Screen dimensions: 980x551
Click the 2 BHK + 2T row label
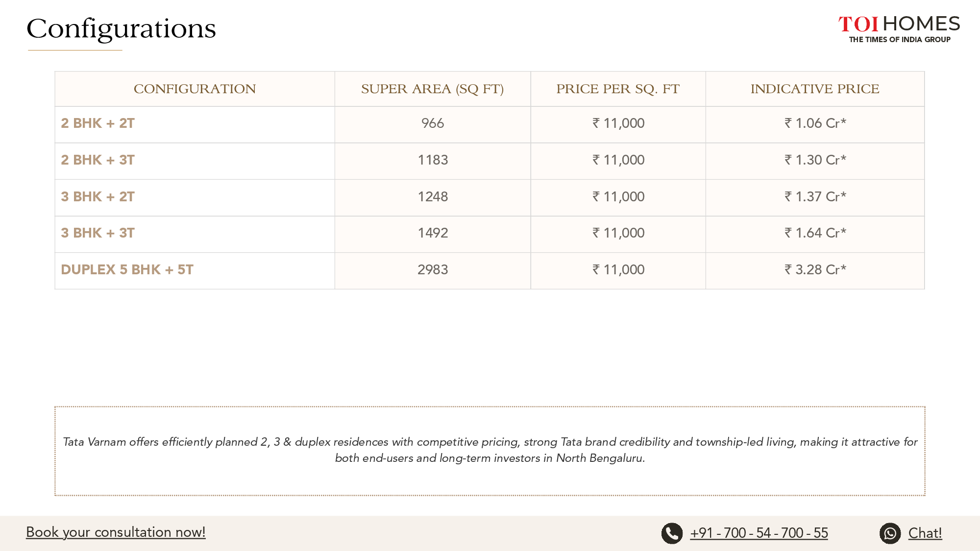98,123
